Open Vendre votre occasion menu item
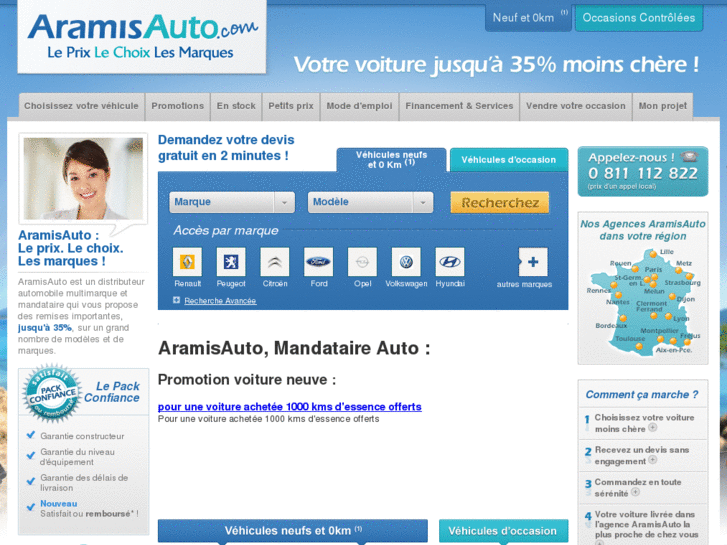 [576, 106]
